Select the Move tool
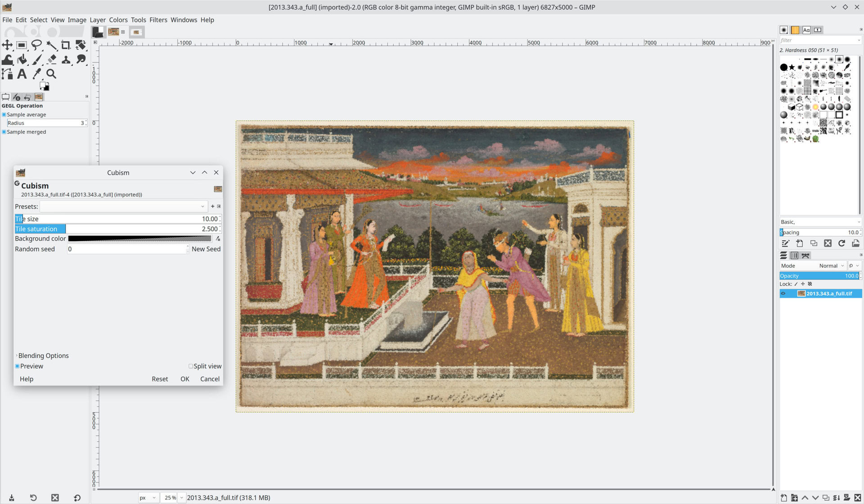Screen dimensions: 864x504 [7, 45]
